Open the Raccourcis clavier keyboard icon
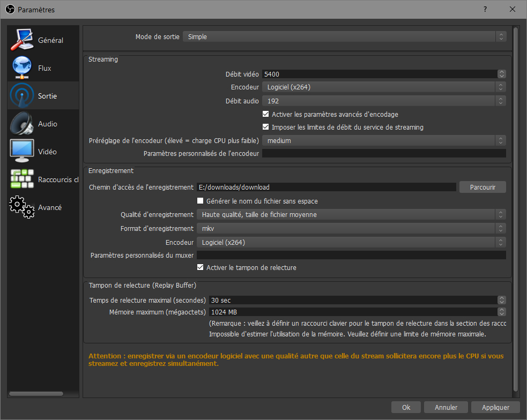Viewport: 527px width, 420px height. point(22,179)
